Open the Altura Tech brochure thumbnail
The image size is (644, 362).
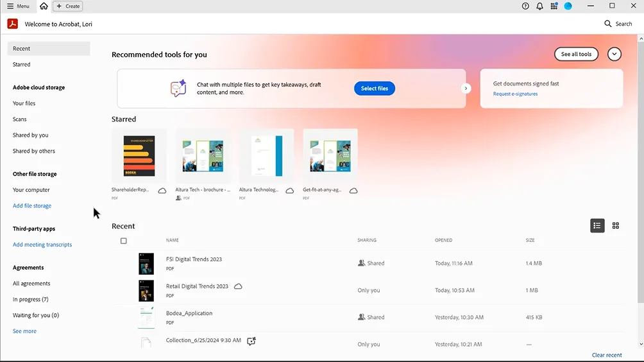point(203,156)
